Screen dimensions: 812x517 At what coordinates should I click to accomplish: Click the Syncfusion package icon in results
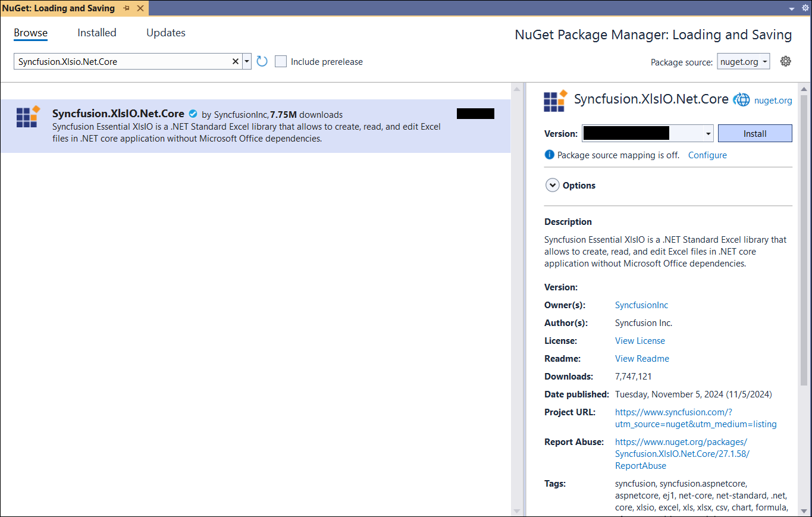[27, 117]
